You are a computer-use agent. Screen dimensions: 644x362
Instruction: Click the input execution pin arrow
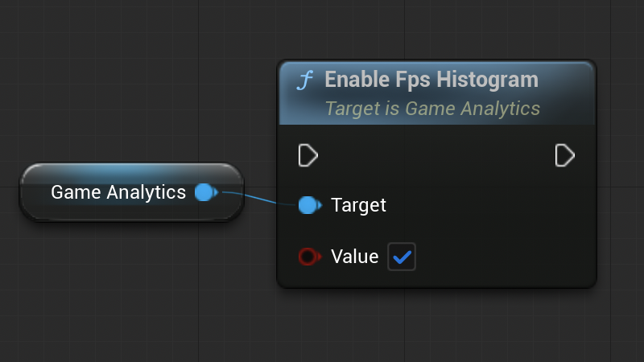pos(308,155)
